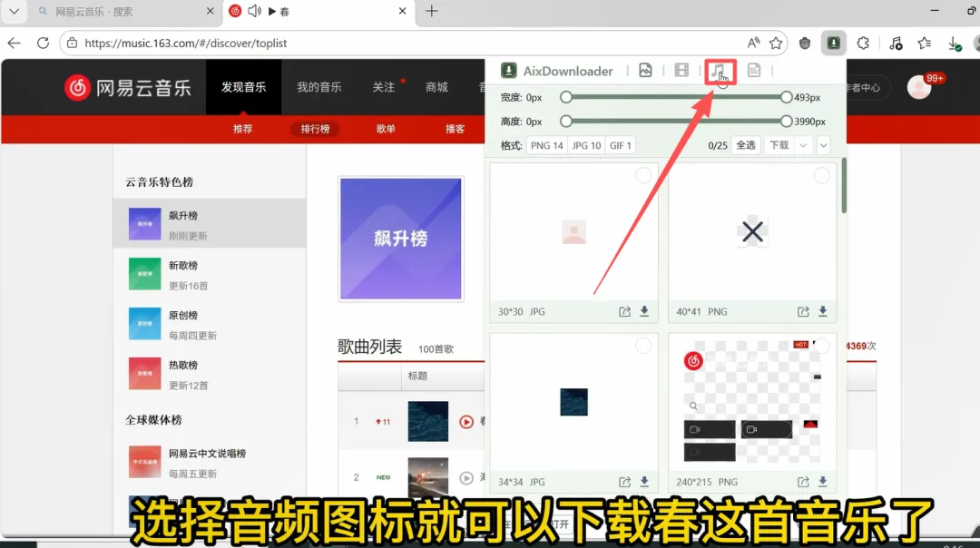The height and width of the screenshot is (548, 980).
Task: Toggle GIF 1 format filter
Action: click(x=620, y=145)
